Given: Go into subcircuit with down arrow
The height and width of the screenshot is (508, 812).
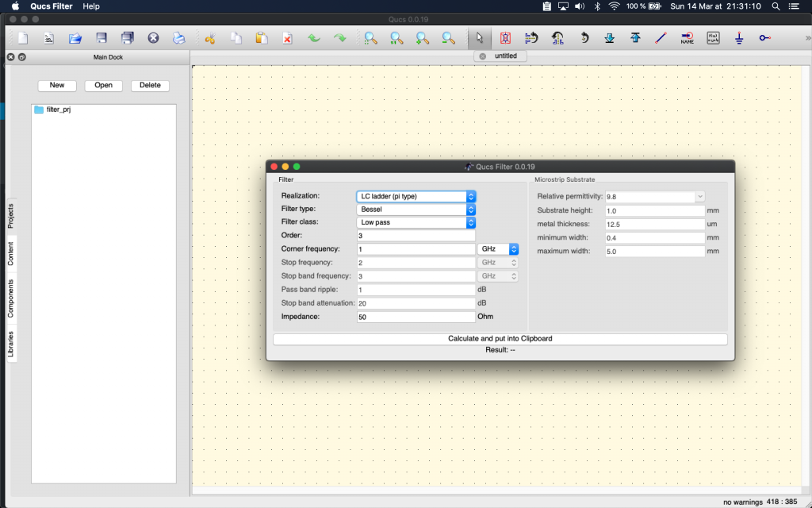Looking at the screenshot, I should 610,38.
